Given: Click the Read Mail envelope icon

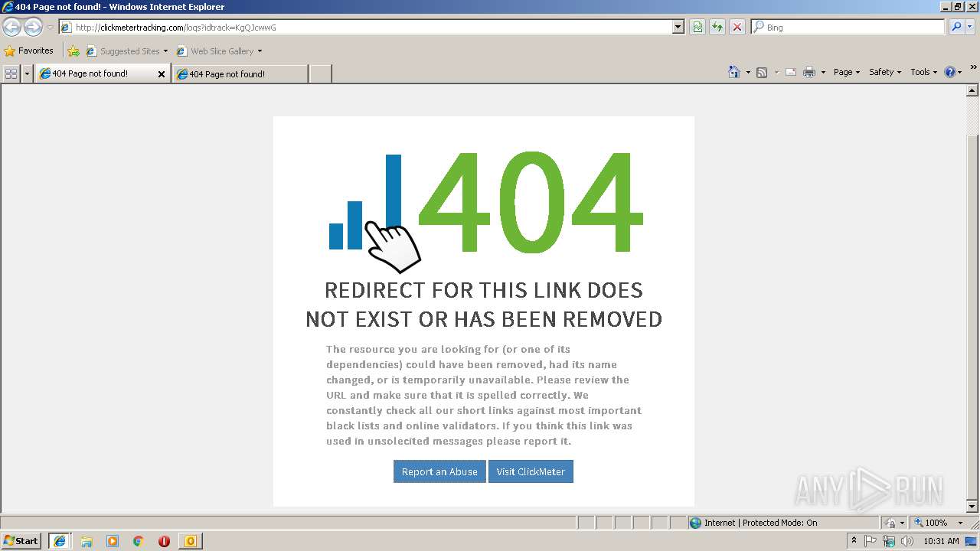Looking at the screenshot, I should pos(791,72).
